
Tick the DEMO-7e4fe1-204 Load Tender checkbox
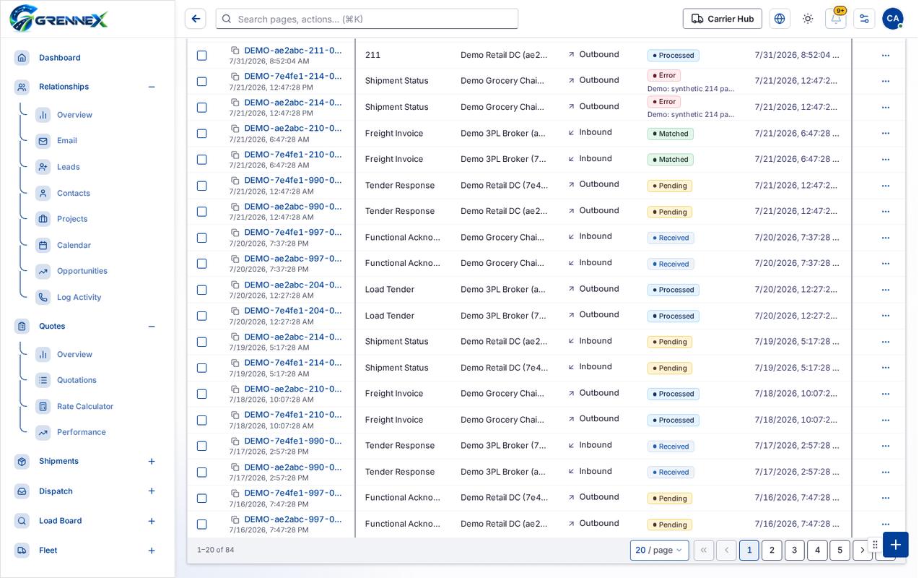point(202,316)
